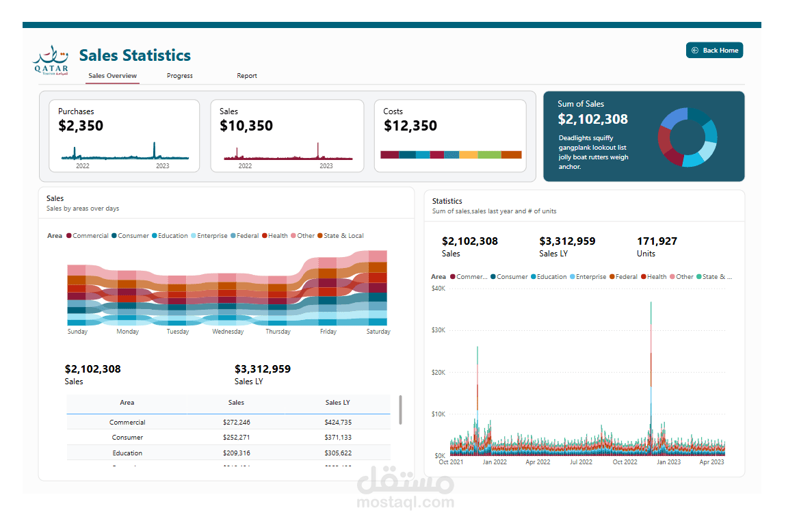Sort table by Sales LY column header
The height and width of the screenshot is (521, 812).
[338, 403]
